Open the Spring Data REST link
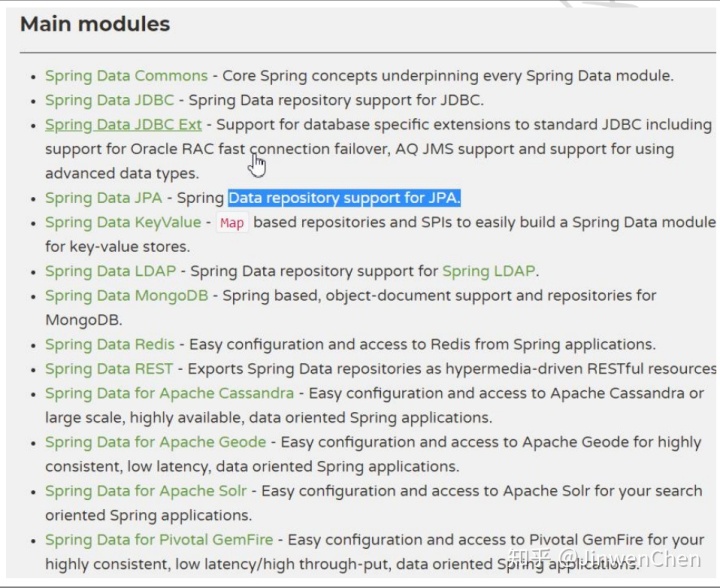The height and width of the screenshot is (588, 720). (109, 369)
